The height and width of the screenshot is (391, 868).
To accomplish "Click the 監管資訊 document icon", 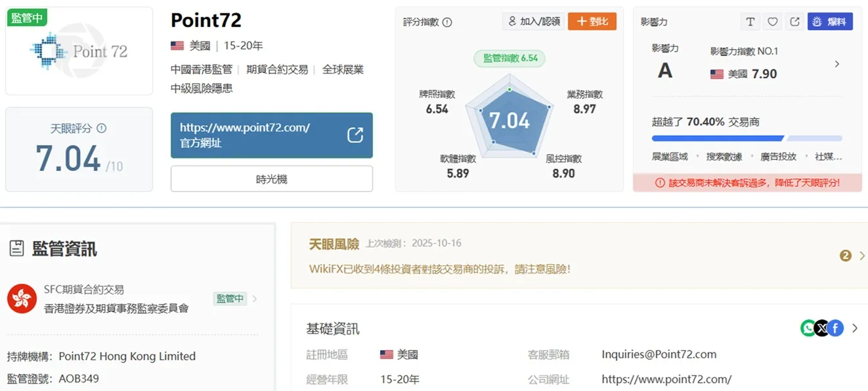I will point(17,248).
